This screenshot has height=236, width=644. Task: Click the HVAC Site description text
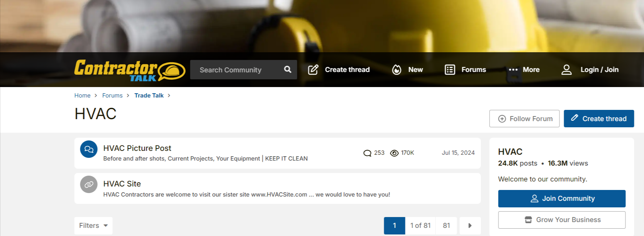point(247,195)
